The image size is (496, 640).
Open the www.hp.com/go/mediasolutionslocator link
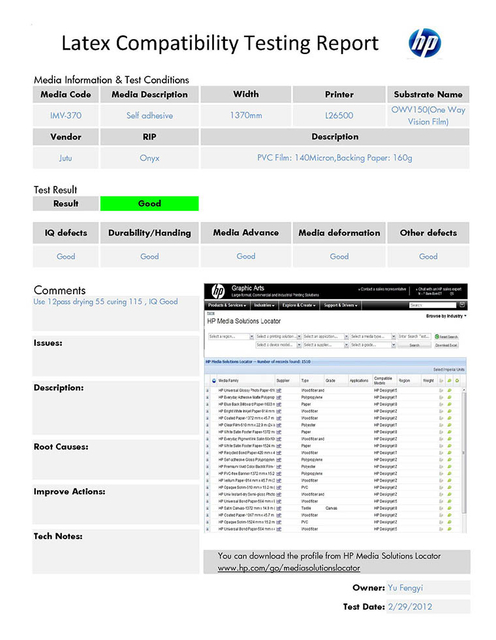click(289, 568)
